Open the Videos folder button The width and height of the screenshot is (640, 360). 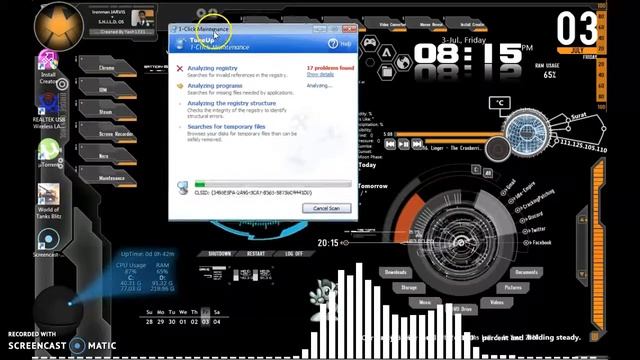[x=497, y=302]
